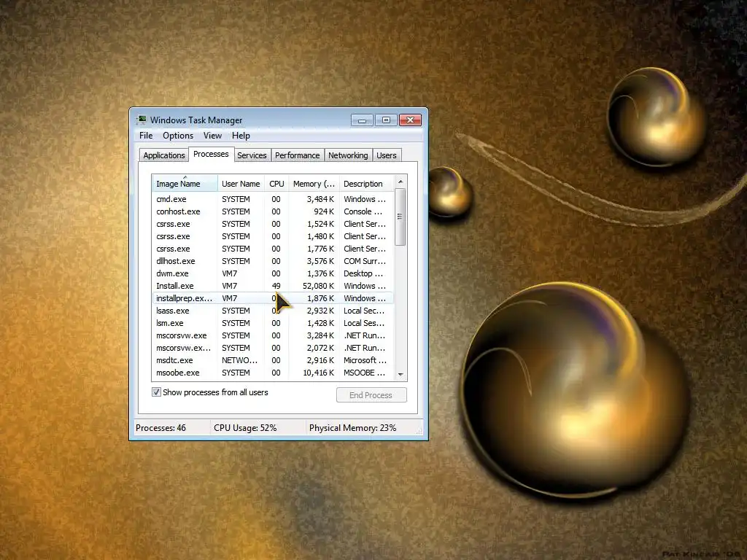The image size is (747, 560).
Task: Close the Windows Task Manager window
Action: [x=410, y=120]
